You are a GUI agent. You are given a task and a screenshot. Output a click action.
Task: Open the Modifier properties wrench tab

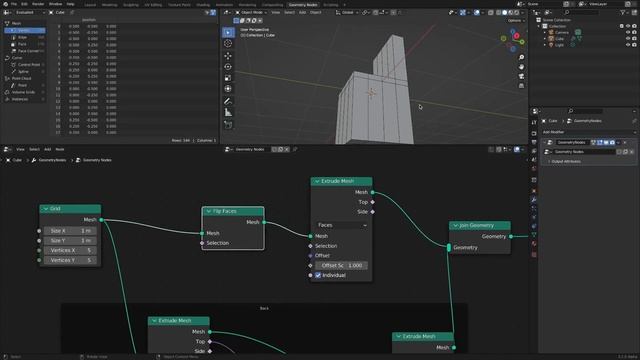click(534, 200)
